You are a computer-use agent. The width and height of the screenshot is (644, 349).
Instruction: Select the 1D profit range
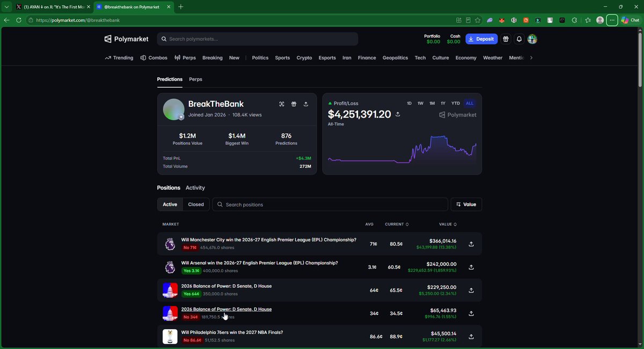click(x=409, y=103)
